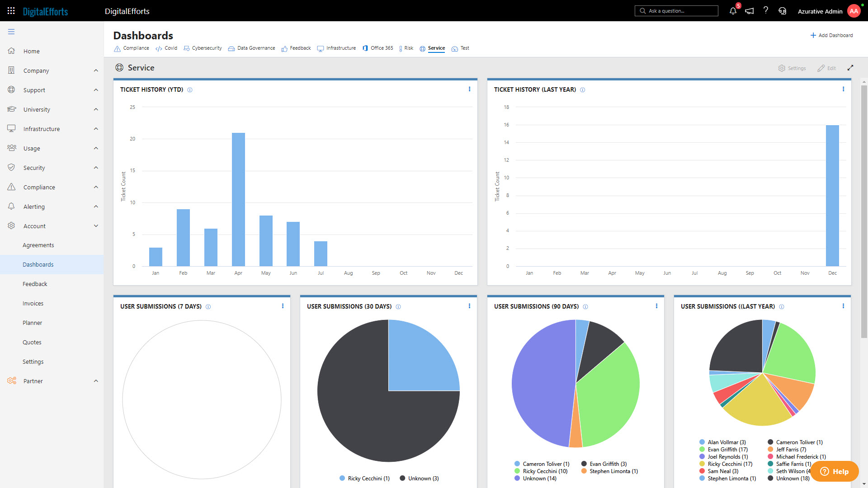Select the Risk dashboard tab
Viewport: 868px width, 488px height.
click(x=407, y=48)
